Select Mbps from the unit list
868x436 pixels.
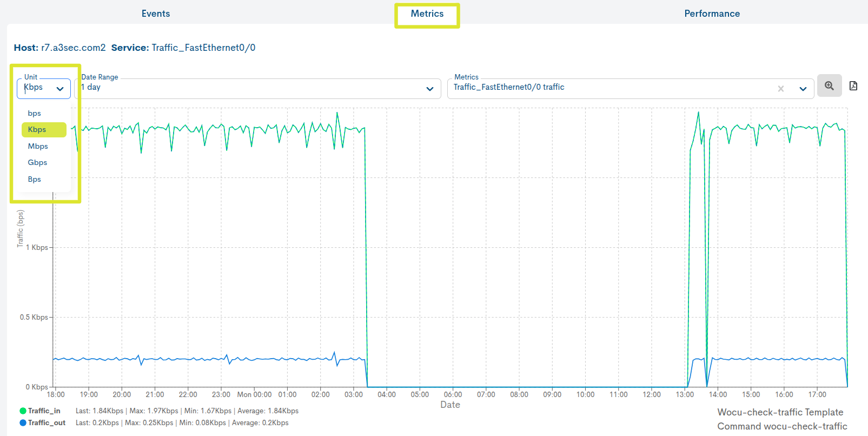click(37, 146)
